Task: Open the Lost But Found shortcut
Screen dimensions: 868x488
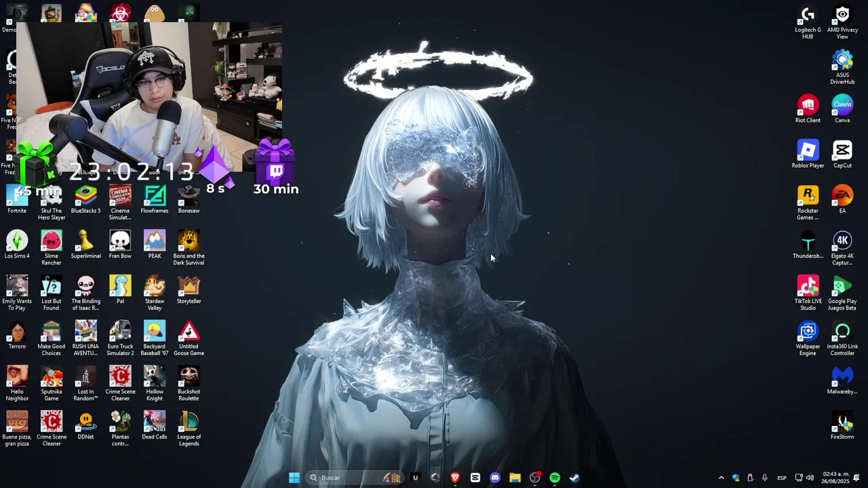Action: [52, 293]
